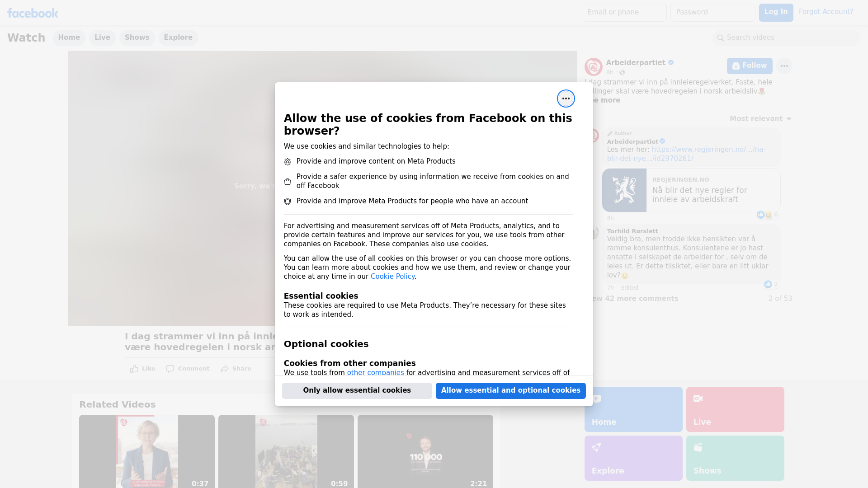Open the related video lasting 0:37
The height and width of the screenshot is (488, 868).
pyautogui.click(x=147, y=451)
